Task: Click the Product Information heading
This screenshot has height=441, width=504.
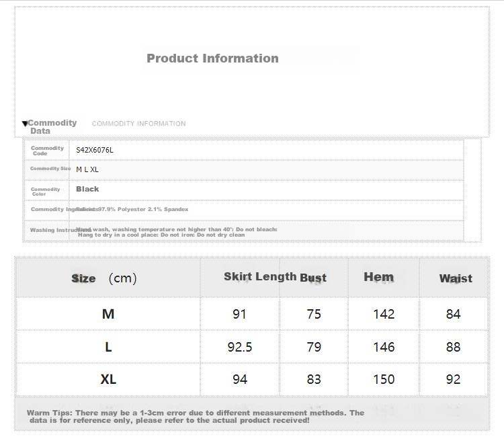Action: click(x=212, y=58)
